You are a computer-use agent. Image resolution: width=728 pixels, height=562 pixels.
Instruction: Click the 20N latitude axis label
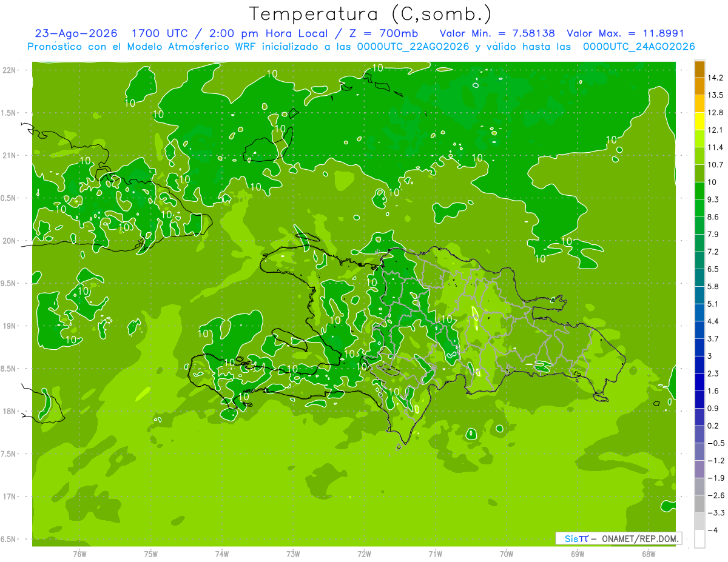point(9,241)
